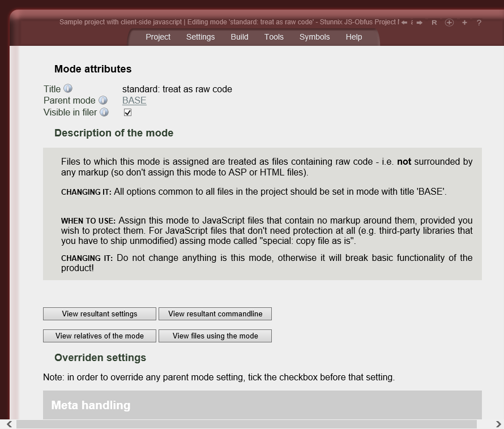Click View files using the mode
504x429 pixels.
215,336
